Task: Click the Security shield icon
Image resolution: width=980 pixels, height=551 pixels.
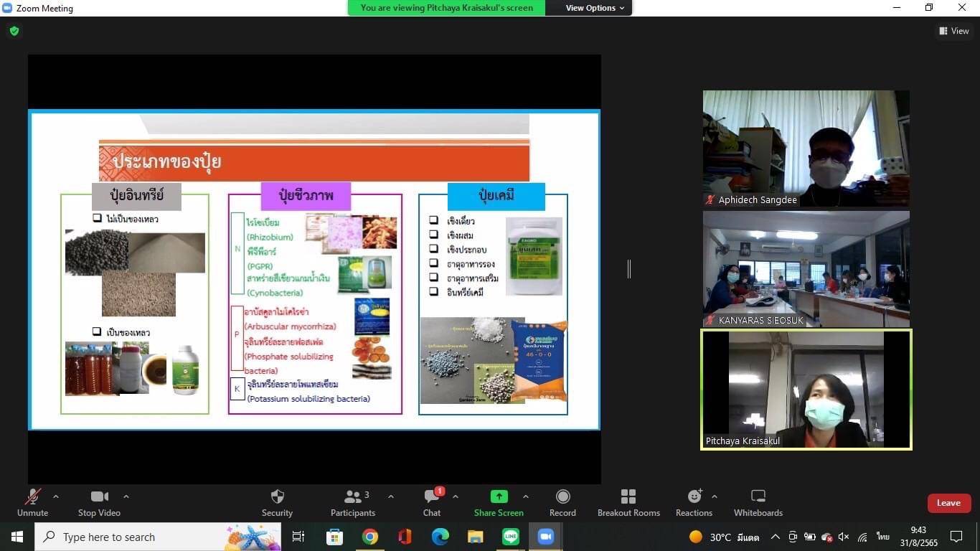Action: [x=277, y=497]
